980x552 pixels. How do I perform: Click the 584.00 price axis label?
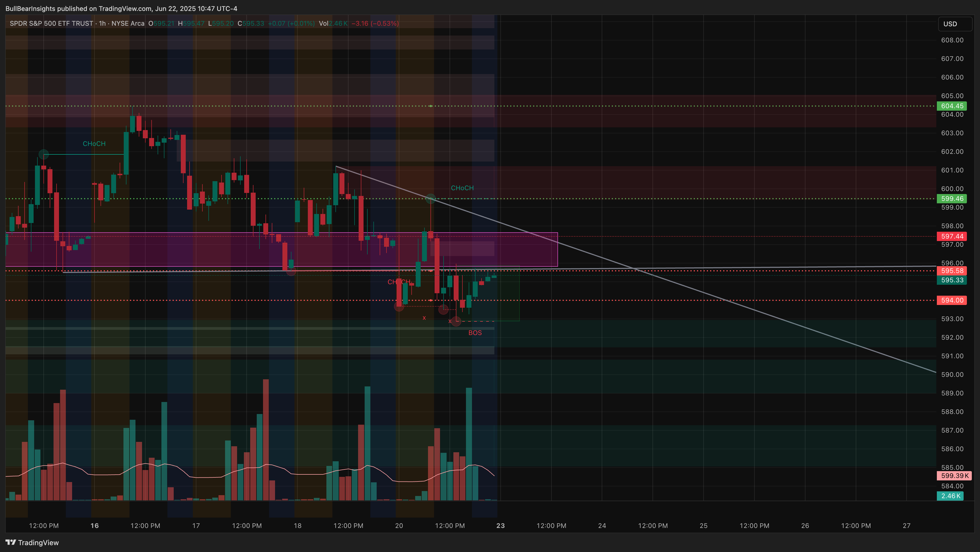click(x=952, y=486)
